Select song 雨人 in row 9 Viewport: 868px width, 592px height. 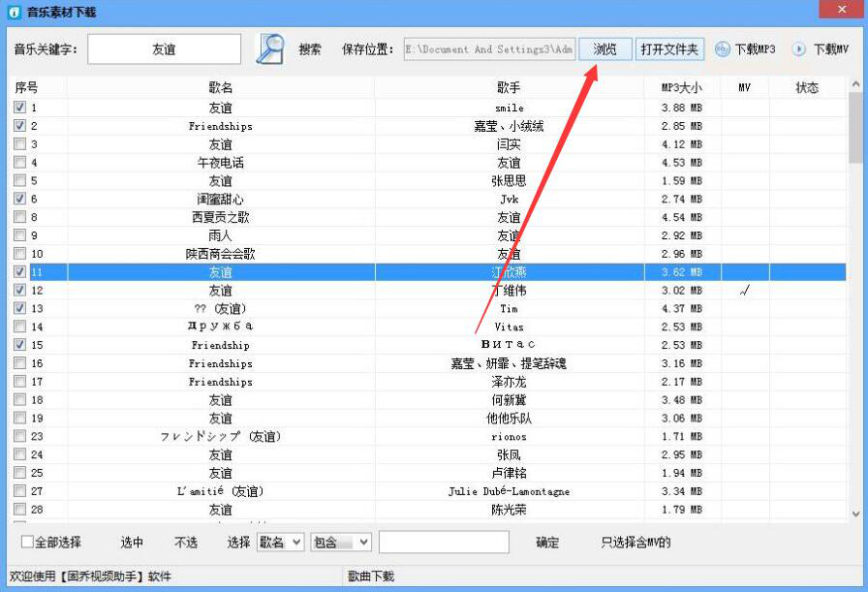coord(220,235)
